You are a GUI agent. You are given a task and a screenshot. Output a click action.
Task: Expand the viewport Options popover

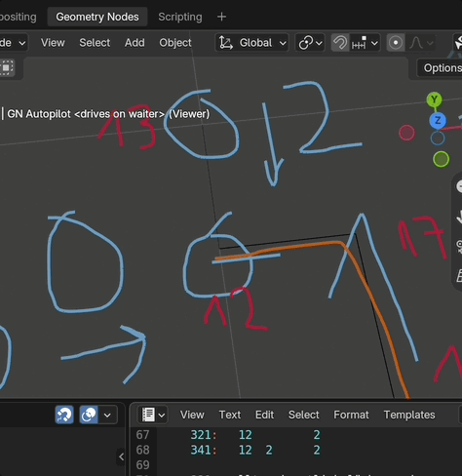click(x=441, y=68)
